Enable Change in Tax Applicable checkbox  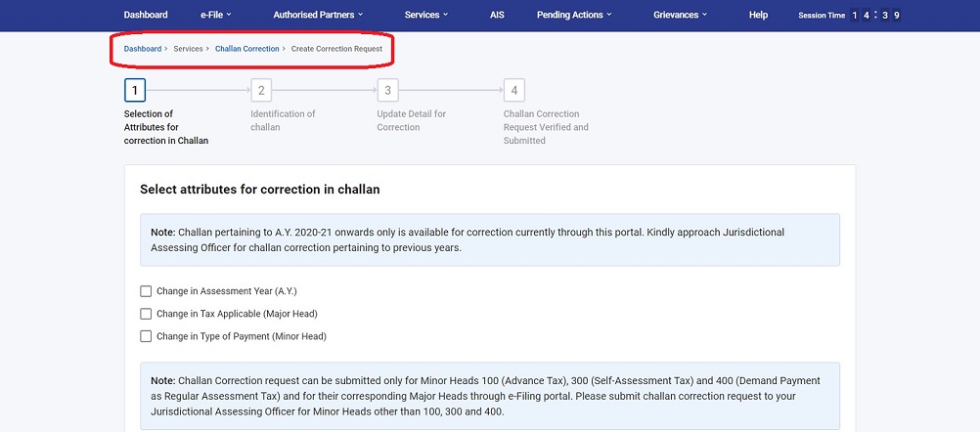point(147,314)
